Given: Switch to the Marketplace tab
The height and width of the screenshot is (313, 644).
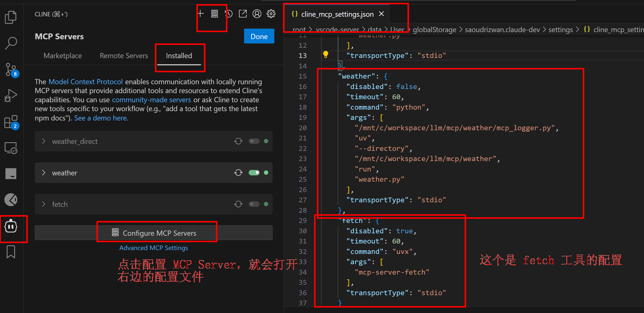Looking at the screenshot, I should click(x=63, y=56).
